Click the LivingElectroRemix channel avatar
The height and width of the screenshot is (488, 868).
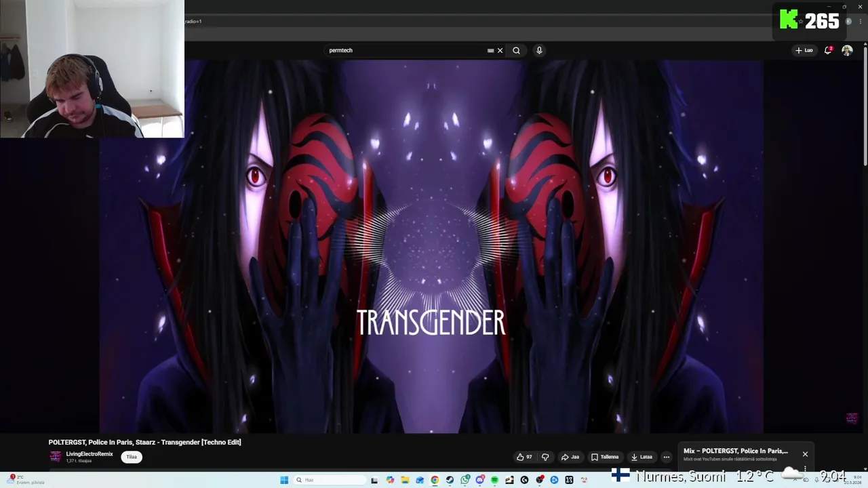pos(56,457)
